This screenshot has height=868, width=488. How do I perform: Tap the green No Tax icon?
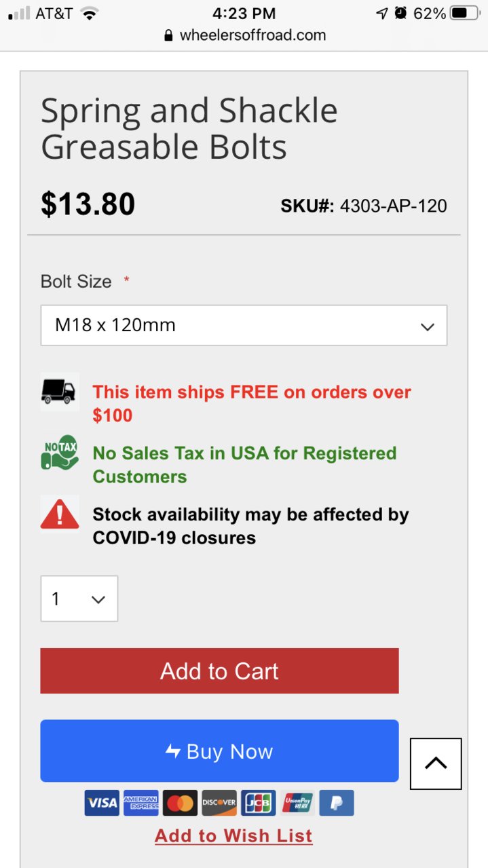60,453
